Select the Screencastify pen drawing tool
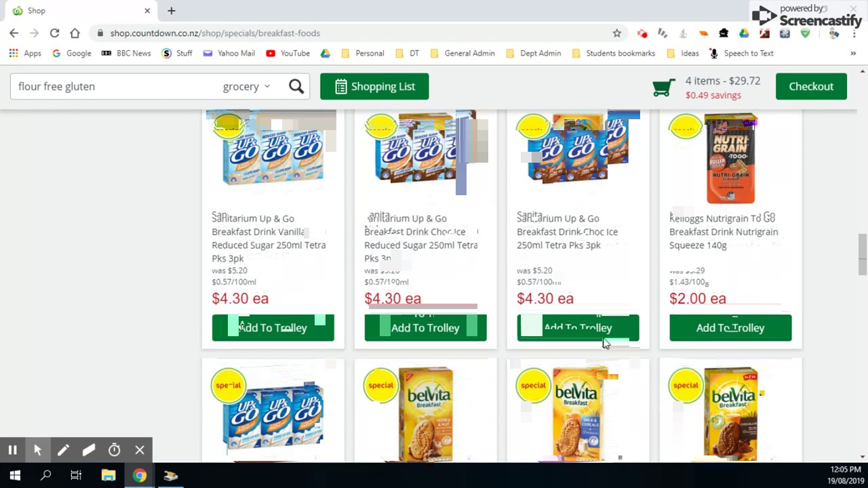This screenshot has width=868, height=488. [63, 450]
